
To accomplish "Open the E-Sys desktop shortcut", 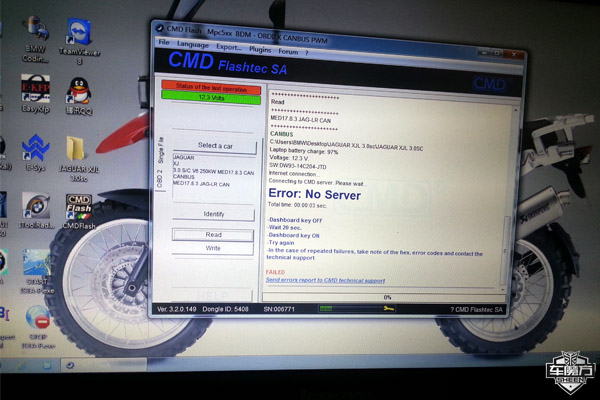I will coord(35,153).
